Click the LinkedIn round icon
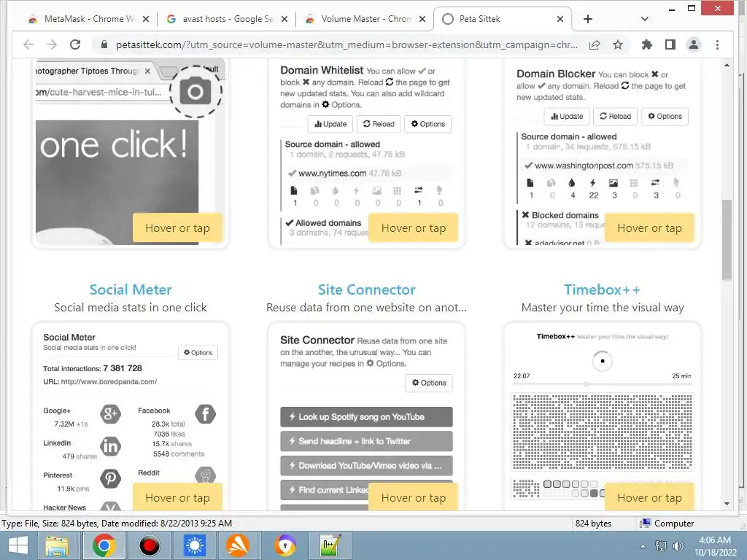Image resolution: width=747 pixels, height=560 pixels. tap(111, 446)
